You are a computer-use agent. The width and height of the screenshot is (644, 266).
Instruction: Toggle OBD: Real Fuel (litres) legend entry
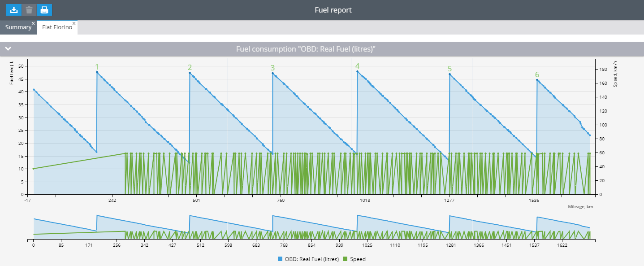308,259
